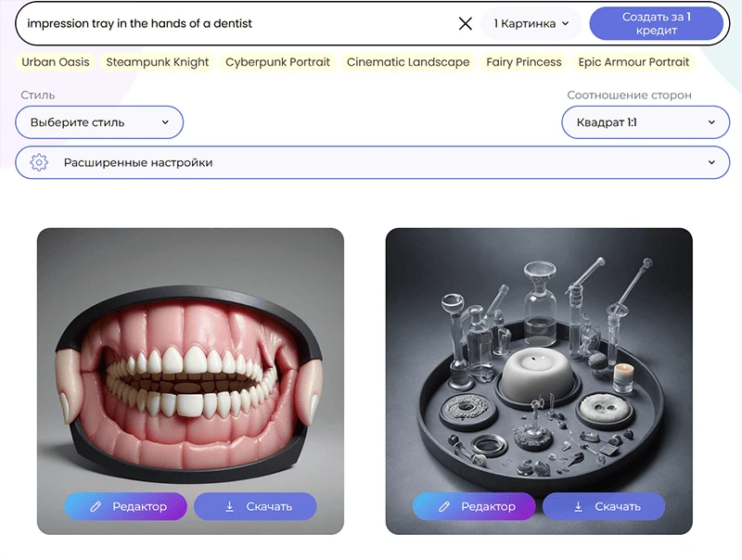Screen dimensions: 742x560
Task: Open the '1 Картинка' count dropdown
Action: pos(531,23)
